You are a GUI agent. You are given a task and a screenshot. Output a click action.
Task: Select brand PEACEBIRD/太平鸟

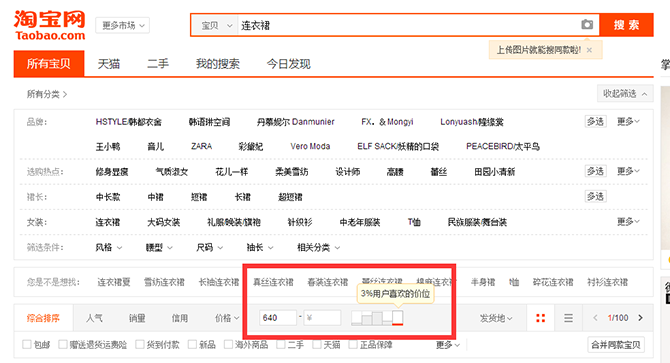(x=502, y=146)
